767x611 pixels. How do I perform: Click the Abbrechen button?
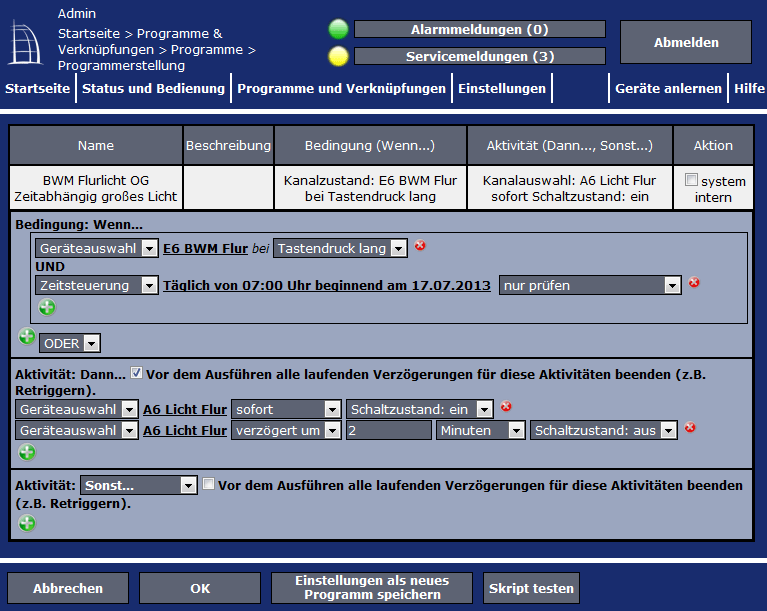click(x=68, y=588)
